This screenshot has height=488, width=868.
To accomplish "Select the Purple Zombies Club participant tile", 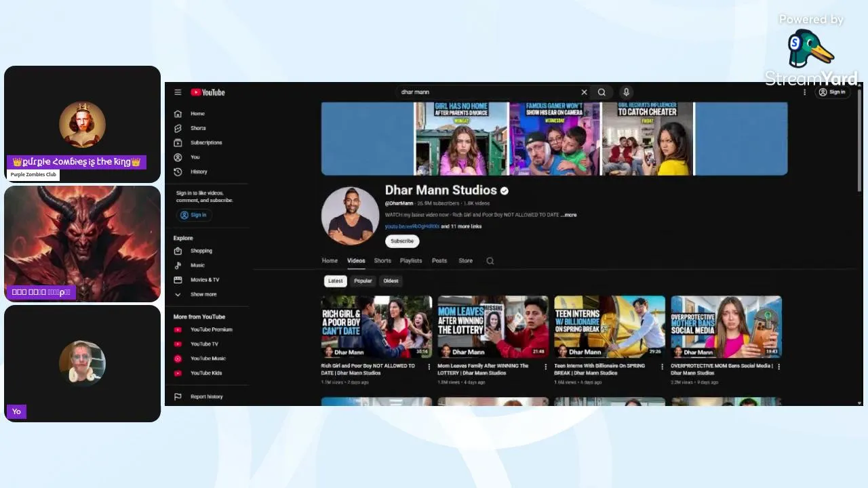I will coord(82,124).
